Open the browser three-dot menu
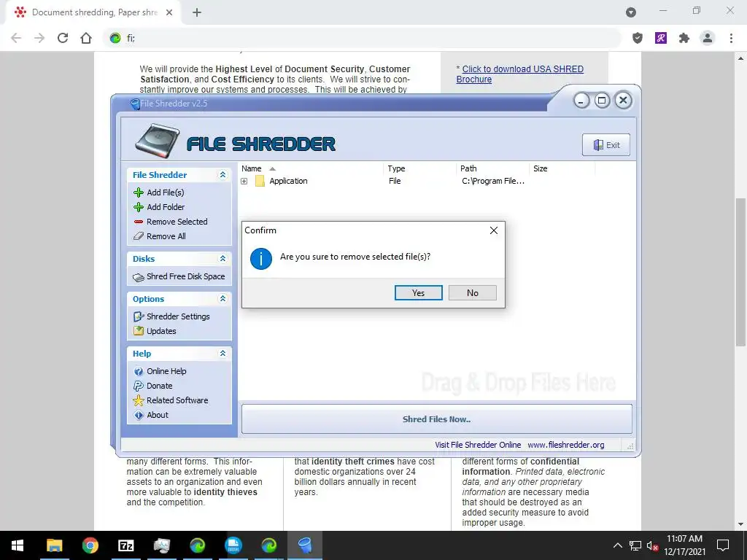 tap(731, 38)
